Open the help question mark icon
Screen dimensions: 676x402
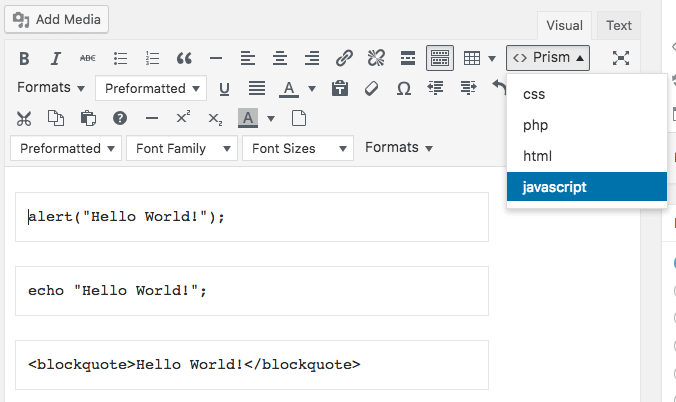[x=120, y=118]
